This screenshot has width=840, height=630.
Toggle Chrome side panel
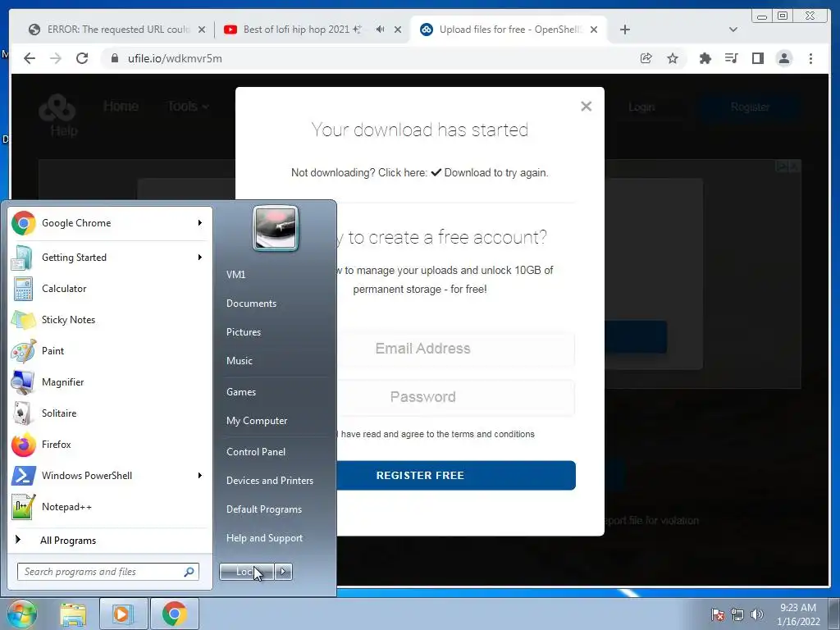pos(757,58)
